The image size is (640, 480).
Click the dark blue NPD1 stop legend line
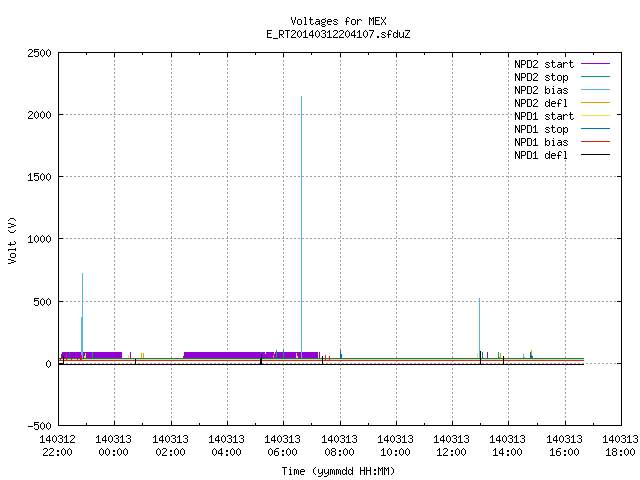[595, 129]
